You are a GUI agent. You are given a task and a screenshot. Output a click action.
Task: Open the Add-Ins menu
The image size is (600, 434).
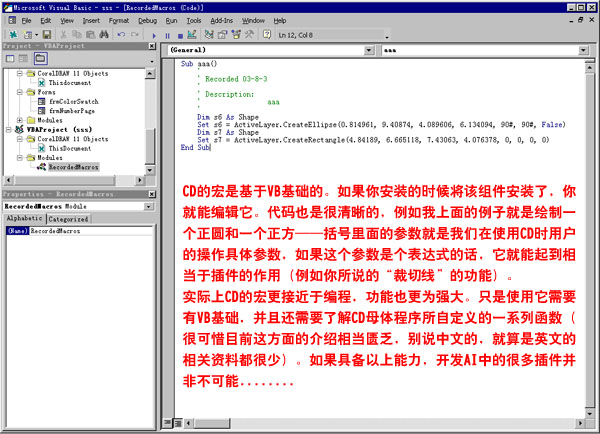[x=221, y=21]
